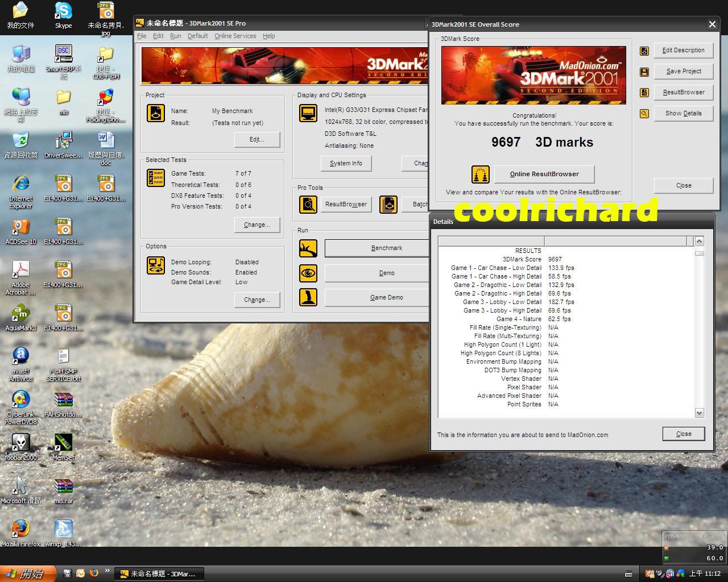Click the ResultBrowser magnifier icon in Pro Tools

(308, 204)
